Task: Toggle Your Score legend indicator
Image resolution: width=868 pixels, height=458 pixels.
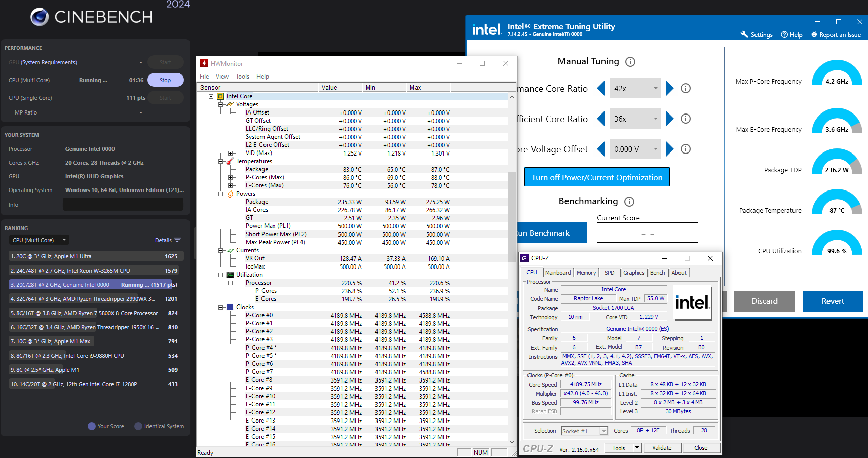Action: (92, 426)
